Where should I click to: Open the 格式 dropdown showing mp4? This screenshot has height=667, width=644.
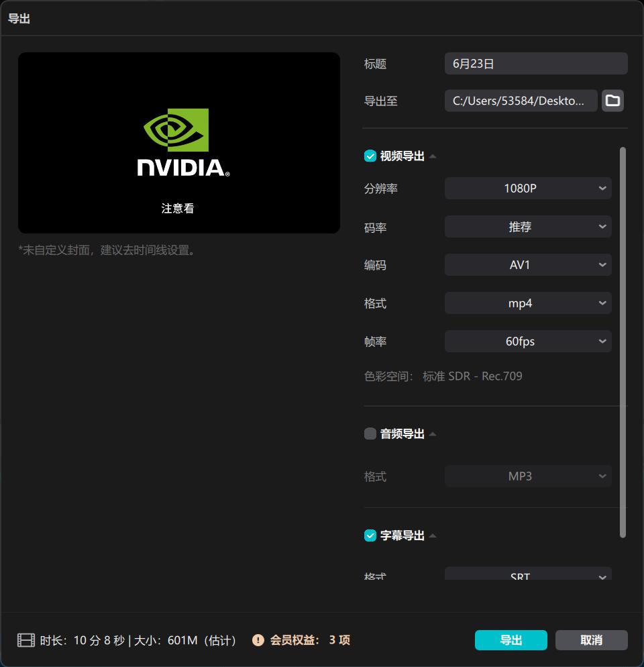click(527, 303)
